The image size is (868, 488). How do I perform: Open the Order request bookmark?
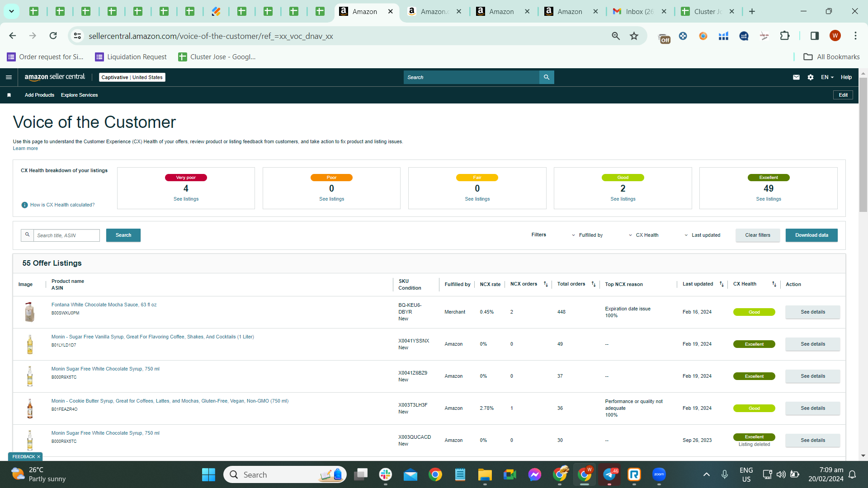click(45, 57)
